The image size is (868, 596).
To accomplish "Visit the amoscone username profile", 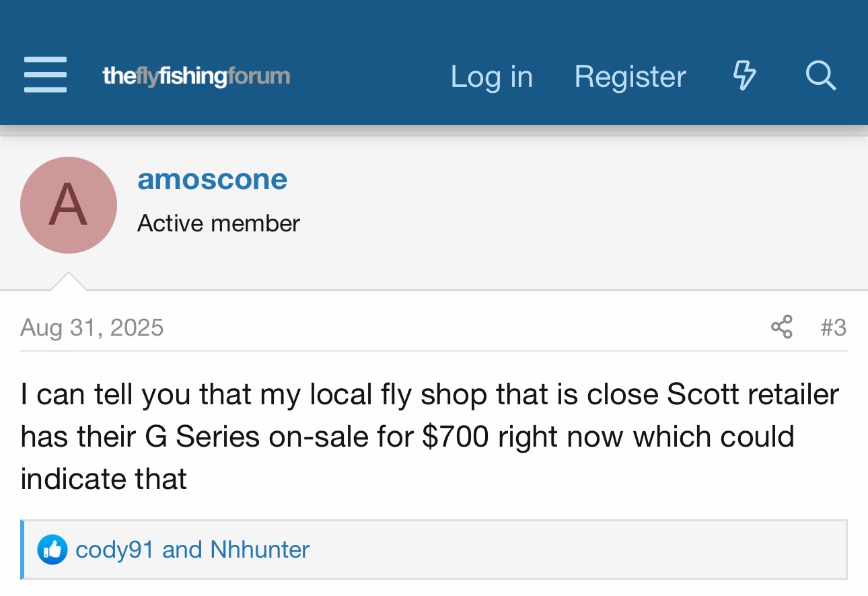I will click(x=212, y=179).
